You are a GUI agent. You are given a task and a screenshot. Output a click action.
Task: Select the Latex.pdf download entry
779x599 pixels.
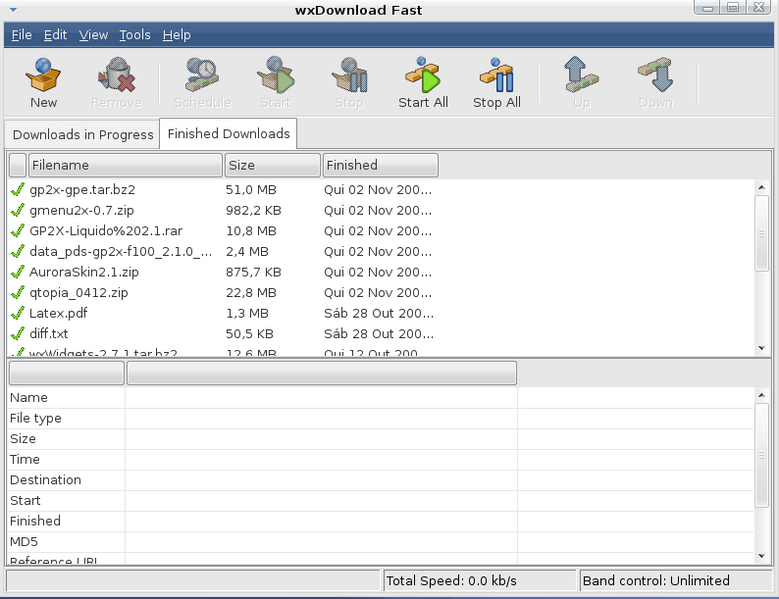(58, 313)
